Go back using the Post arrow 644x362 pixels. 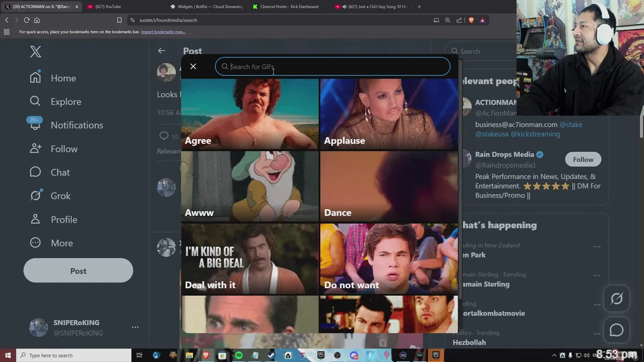click(162, 51)
